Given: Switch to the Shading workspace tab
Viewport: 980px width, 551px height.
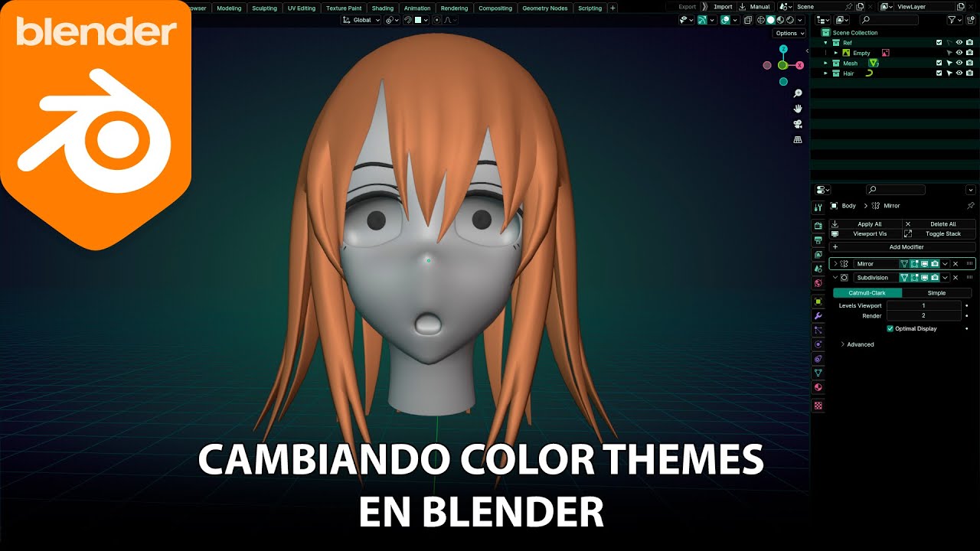Looking at the screenshot, I should point(383,8).
